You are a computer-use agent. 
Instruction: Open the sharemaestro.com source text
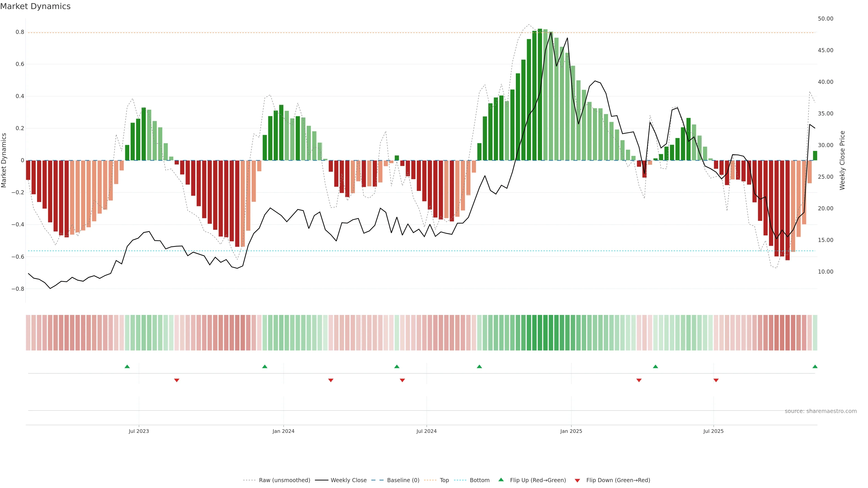point(821,411)
